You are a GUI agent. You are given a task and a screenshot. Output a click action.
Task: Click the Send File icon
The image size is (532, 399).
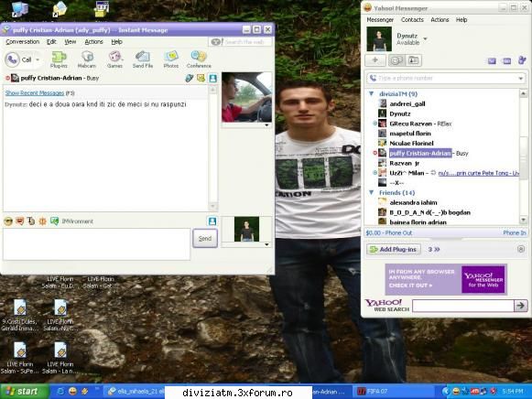[143, 59]
